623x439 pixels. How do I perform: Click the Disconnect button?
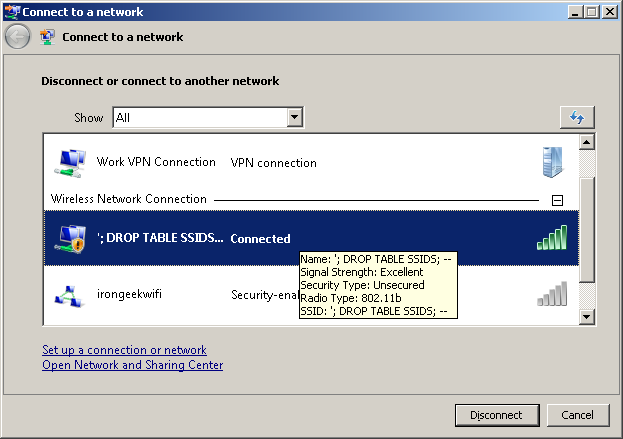pyautogui.click(x=497, y=415)
